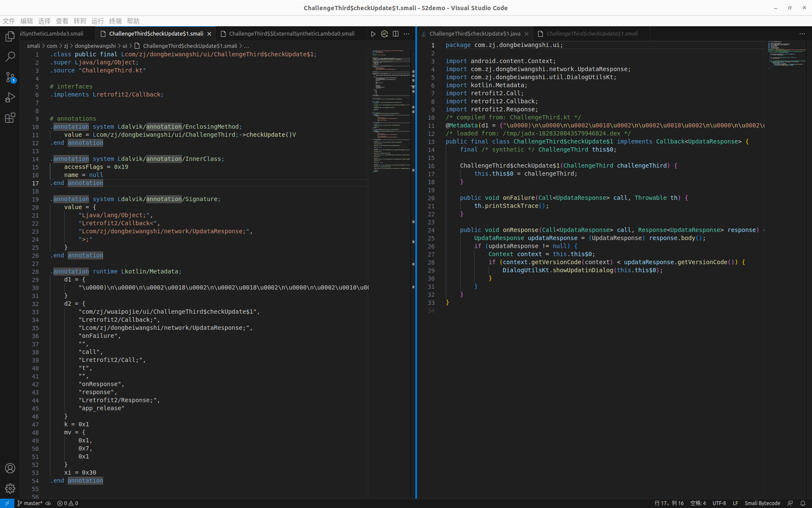Open the 终端 menu
Image resolution: width=812 pixels, height=508 pixels.
[115, 21]
